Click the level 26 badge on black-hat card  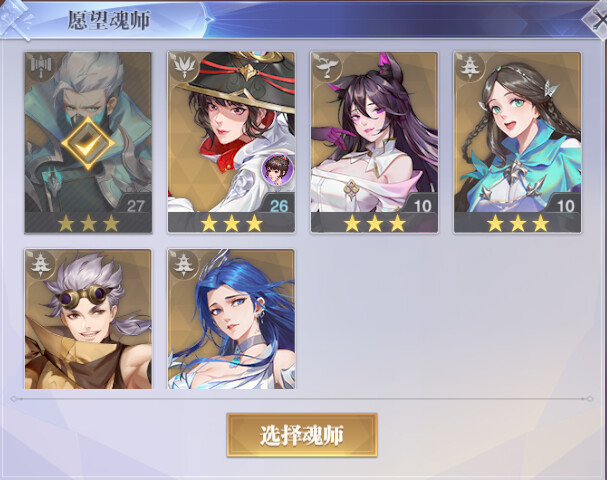pyautogui.click(x=279, y=204)
